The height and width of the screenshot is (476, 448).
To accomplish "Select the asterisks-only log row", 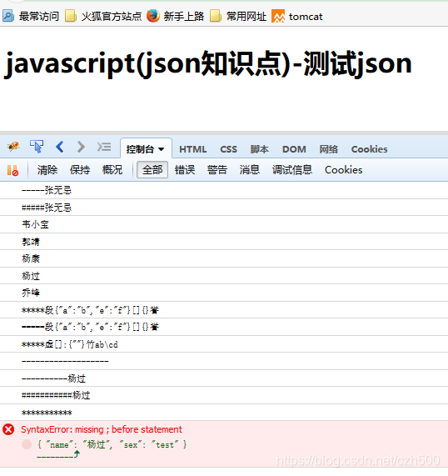I will [224, 413].
